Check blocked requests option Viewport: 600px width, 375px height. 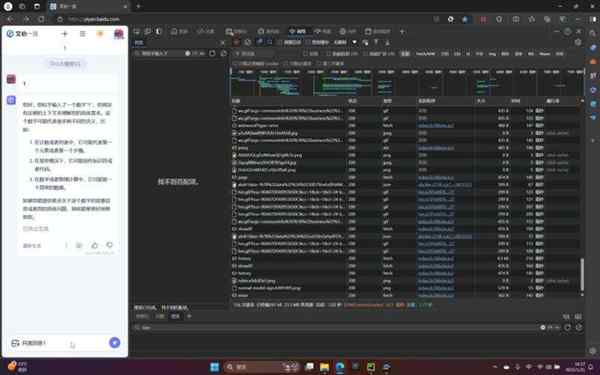click(286, 64)
